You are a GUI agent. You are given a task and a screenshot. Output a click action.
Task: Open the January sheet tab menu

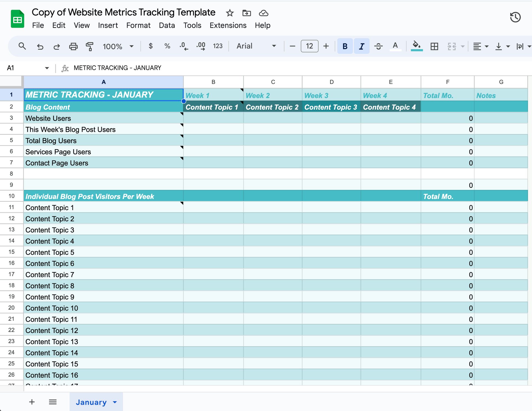click(x=115, y=402)
